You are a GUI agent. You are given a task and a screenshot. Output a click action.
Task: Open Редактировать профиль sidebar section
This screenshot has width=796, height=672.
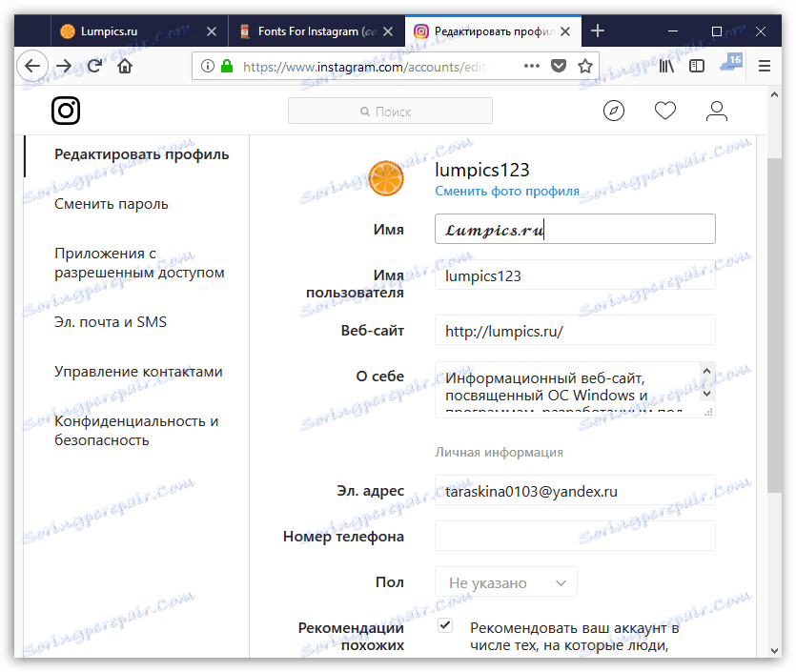coord(142,154)
